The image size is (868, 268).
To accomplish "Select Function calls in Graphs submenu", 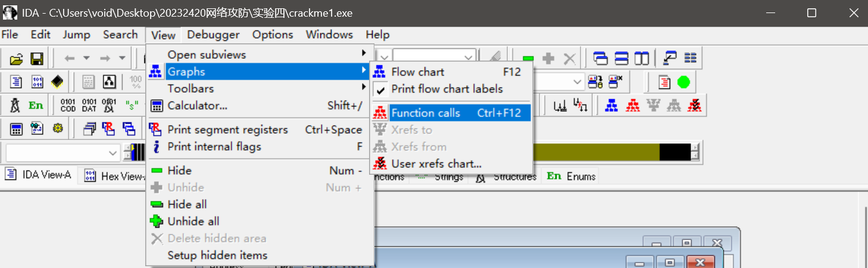I will [x=451, y=113].
